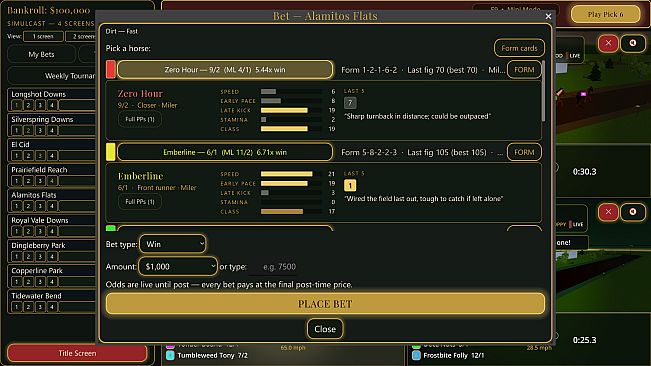This screenshot has width=651, height=366.
Task: Select race 2 at Tidewater Bend
Action: [x=28, y=307]
